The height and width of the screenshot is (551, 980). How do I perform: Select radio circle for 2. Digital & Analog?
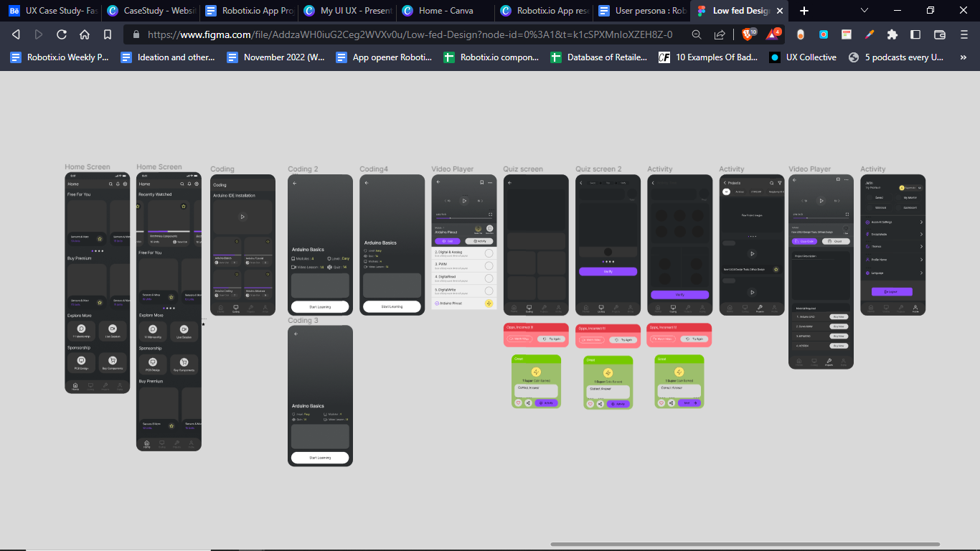pos(489,253)
